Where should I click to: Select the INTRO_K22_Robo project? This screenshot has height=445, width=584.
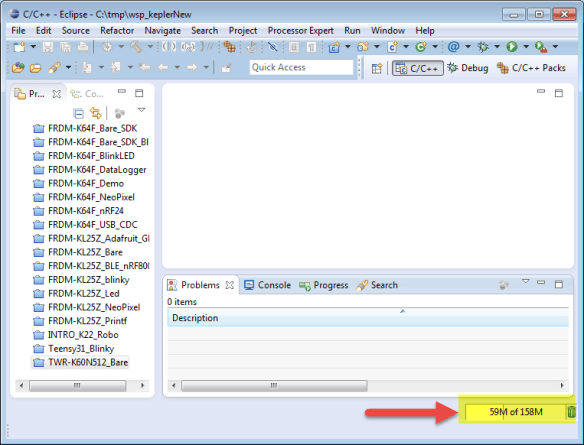(x=76, y=335)
